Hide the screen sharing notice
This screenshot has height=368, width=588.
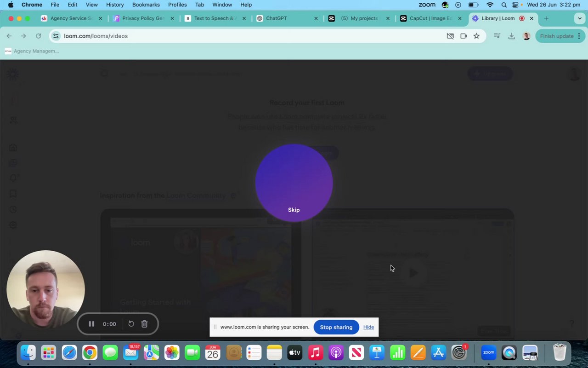pyautogui.click(x=368, y=327)
